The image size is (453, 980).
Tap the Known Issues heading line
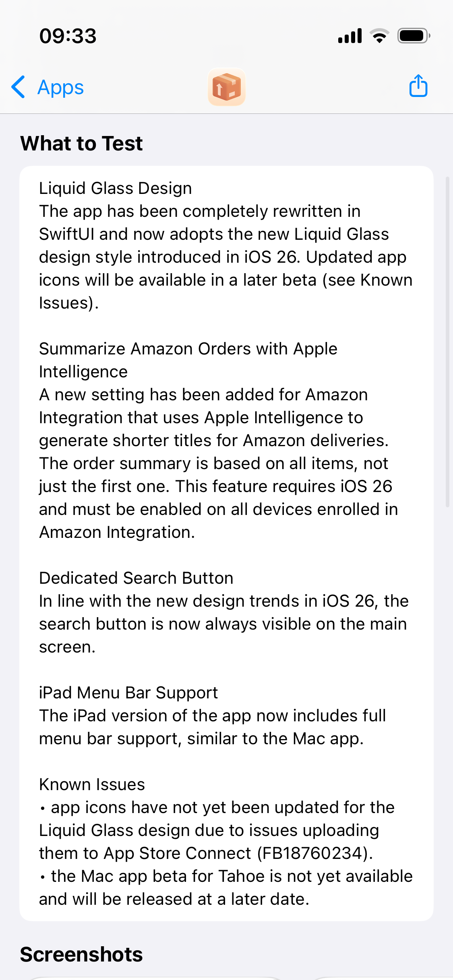tap(92, 784)
